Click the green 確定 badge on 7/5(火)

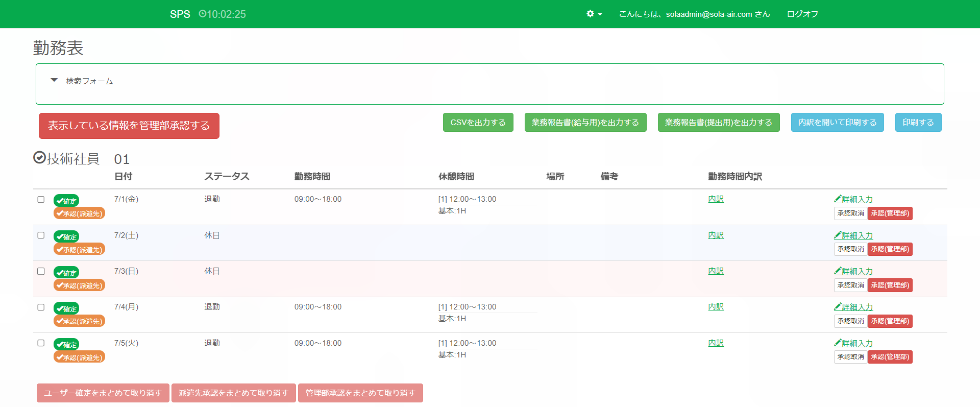[66, 345]
